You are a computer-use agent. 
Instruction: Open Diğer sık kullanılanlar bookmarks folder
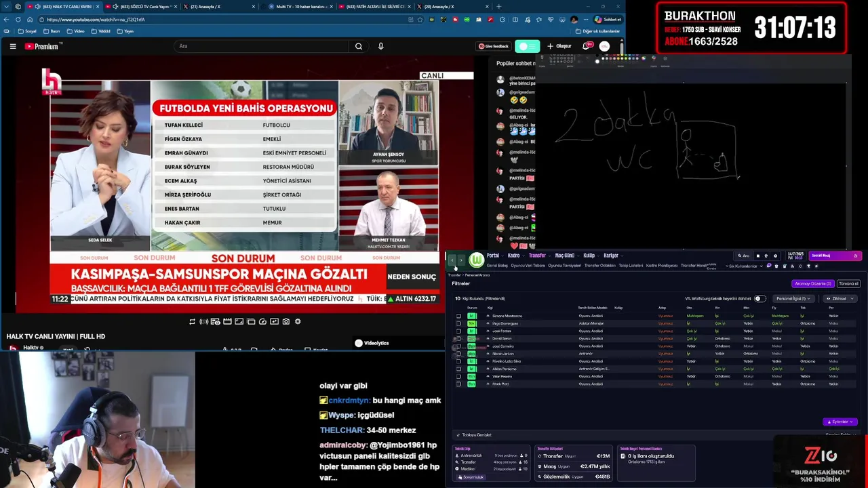click(597, 31)
